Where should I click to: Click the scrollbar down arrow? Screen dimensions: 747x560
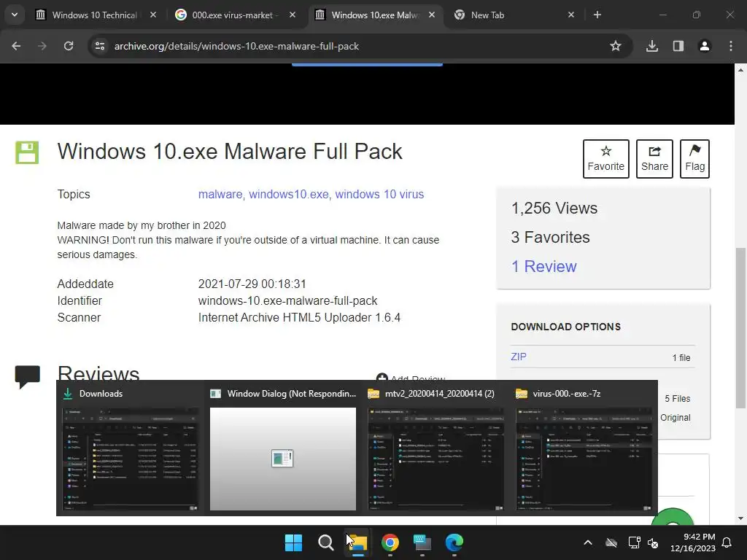(740, 518)
